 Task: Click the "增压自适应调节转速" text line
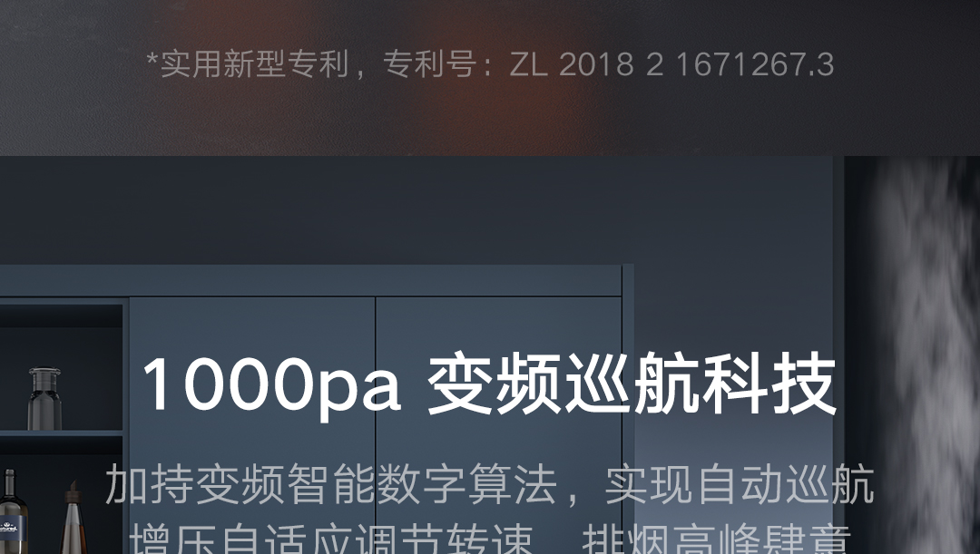[331, 540]
